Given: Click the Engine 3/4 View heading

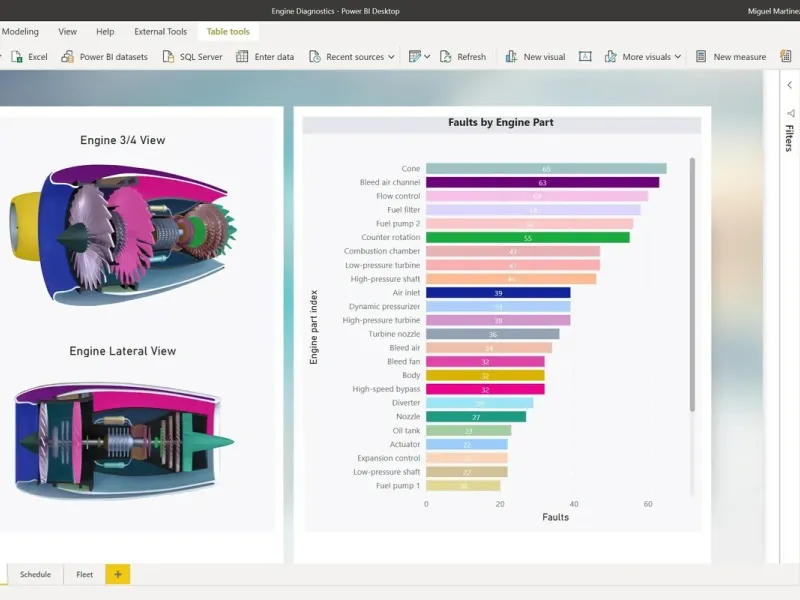Looking at the screenshot, I should pyautogui.click(x=122, y=140).
